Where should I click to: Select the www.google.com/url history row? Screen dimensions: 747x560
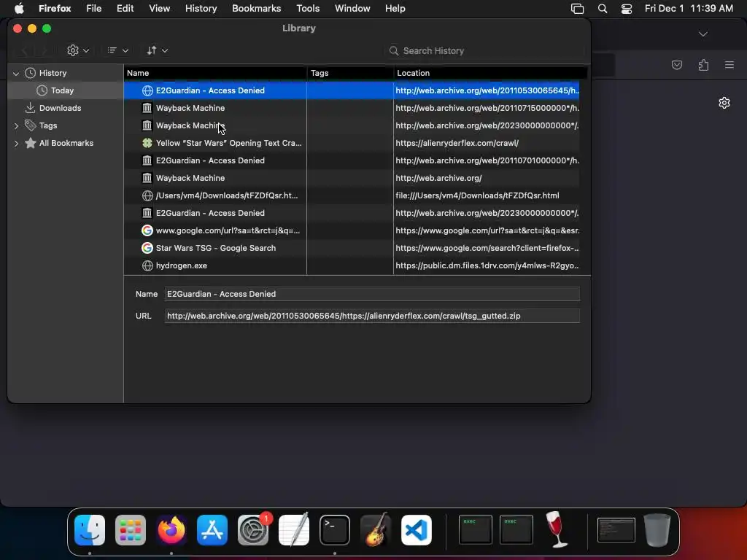[x=352, y=230]
